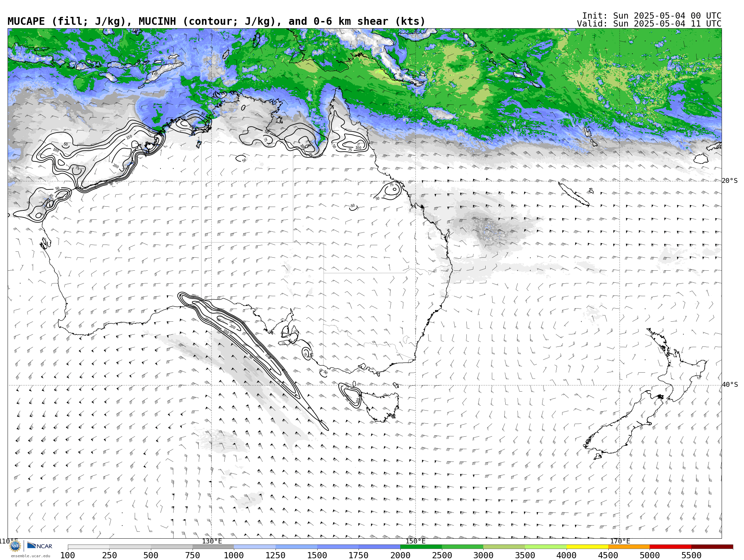Select the medium gray 500–750 colorbar swatch
The width and height of the screenshot is (744, 560).
click(172, 547)
